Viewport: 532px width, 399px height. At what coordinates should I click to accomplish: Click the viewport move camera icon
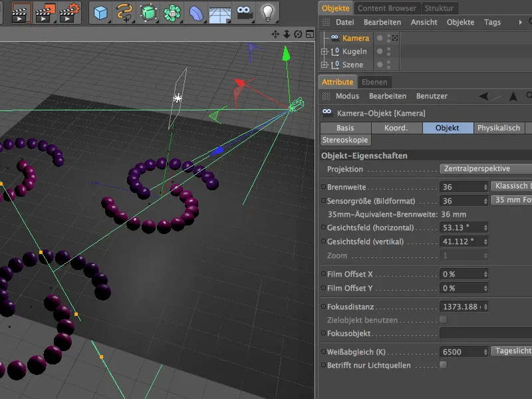[275, 34]
